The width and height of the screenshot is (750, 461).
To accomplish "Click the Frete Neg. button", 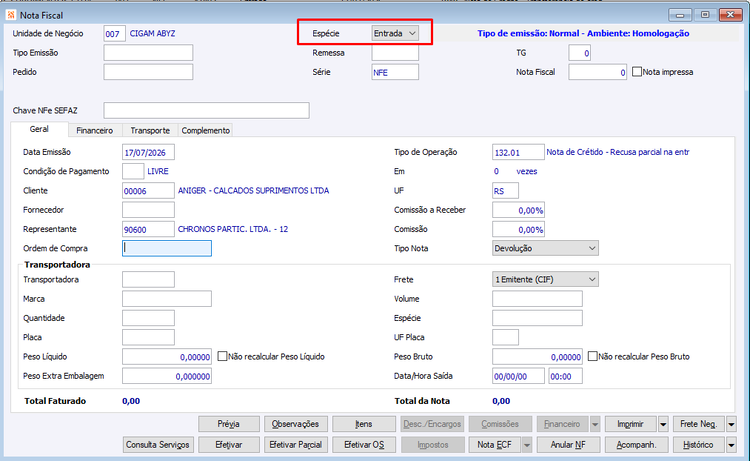I will pyautogui.click(x=699, y=424).
